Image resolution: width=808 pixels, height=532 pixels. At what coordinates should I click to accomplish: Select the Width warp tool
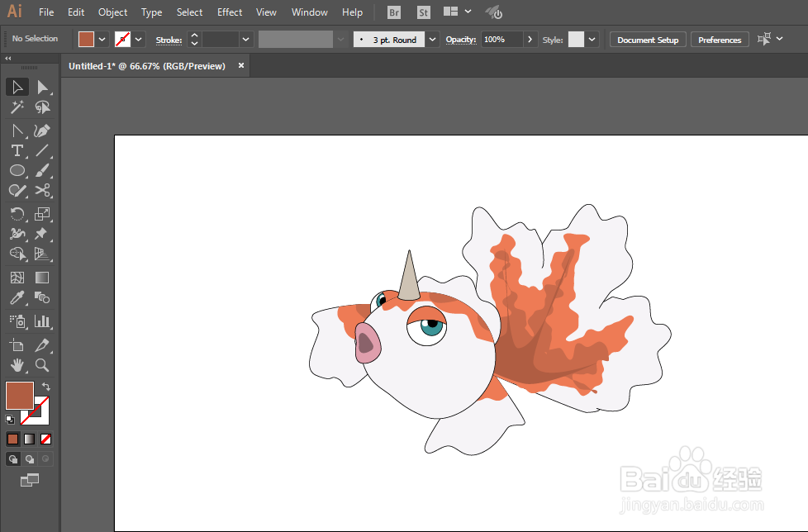click(17, 234)
